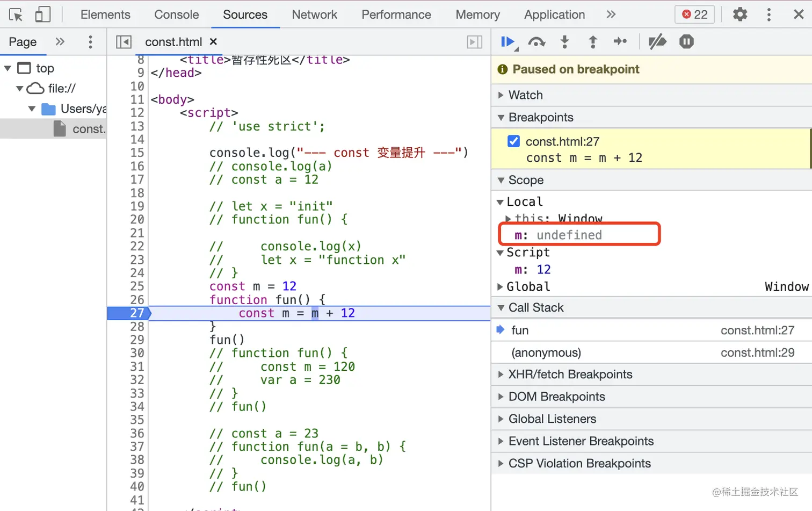Open DevTools settings gear
Screen dimensions: 812x511
[x=740, y=15]
